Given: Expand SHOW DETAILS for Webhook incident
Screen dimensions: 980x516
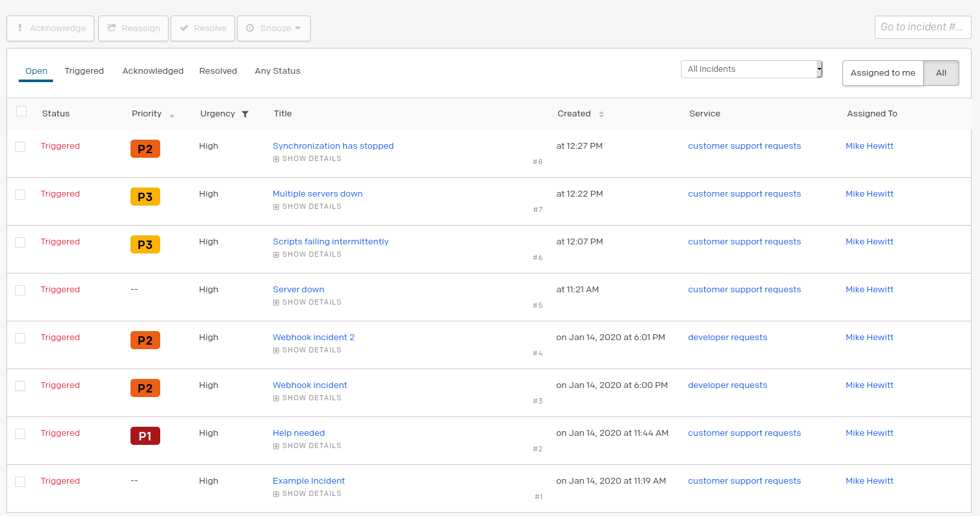Looking at the screenshot, I should coord(307,398).
